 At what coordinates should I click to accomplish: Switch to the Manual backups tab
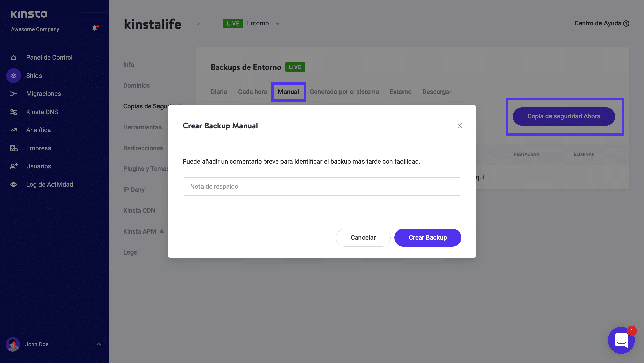[x=288, y=92]
